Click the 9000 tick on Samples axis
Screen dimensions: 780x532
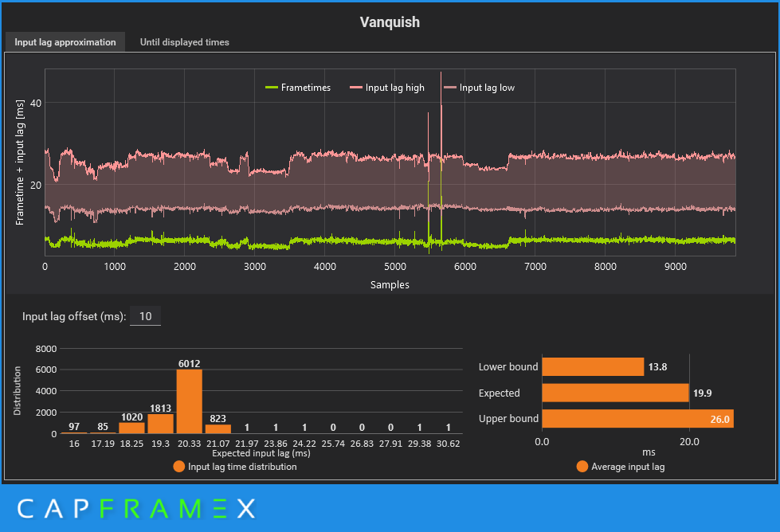click(676, 267)
